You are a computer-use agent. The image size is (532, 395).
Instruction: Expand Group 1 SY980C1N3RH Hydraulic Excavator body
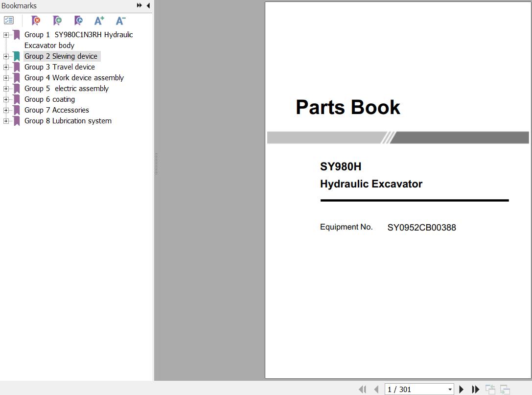(6, 35)
